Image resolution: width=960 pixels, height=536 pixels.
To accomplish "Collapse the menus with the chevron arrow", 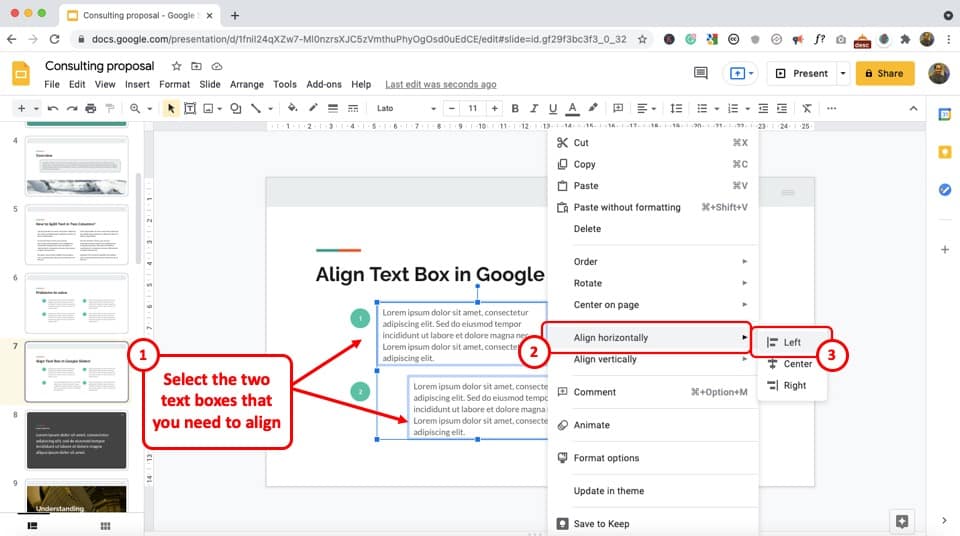I will [x=913, y=108].
